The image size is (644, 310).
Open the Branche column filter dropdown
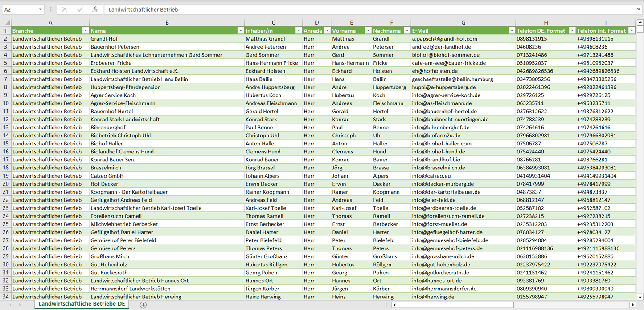pos(86,31)
